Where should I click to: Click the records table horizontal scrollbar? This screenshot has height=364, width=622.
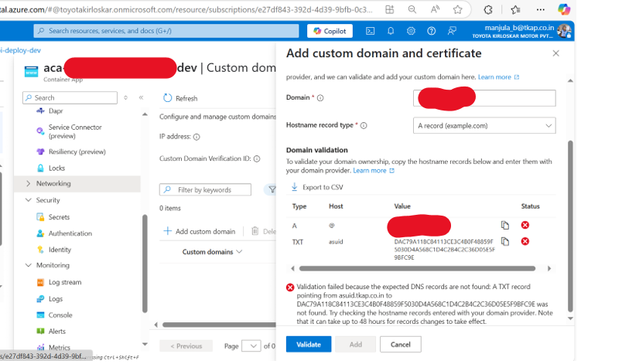click(x=417, y=268)
